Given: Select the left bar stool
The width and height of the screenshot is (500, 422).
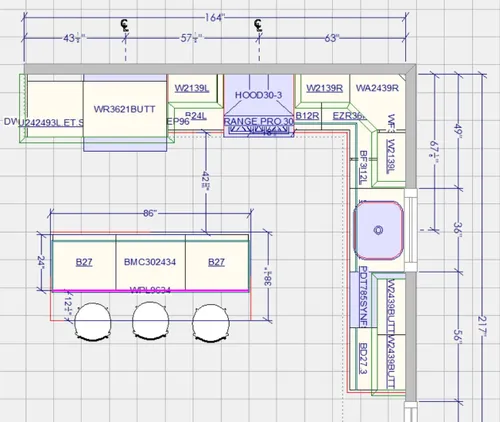Looking at the screenshot, I should click(x=92, y=322).
